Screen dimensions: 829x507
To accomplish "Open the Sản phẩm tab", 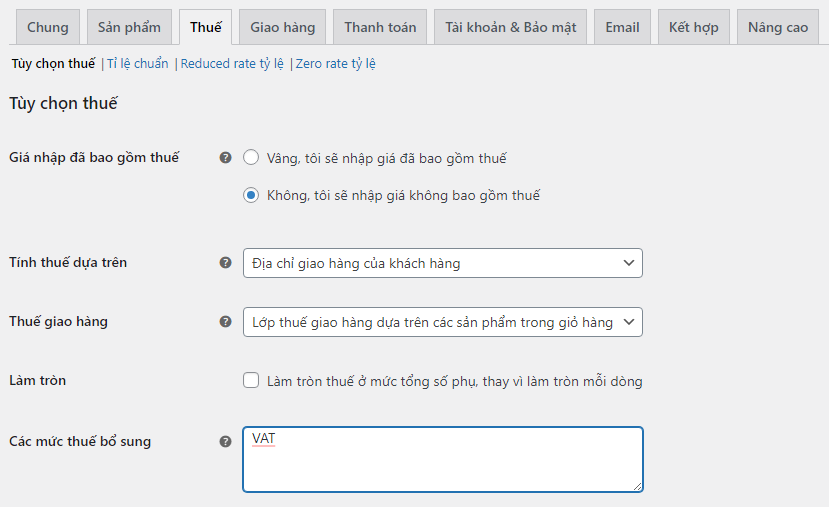I will point(129,27).
